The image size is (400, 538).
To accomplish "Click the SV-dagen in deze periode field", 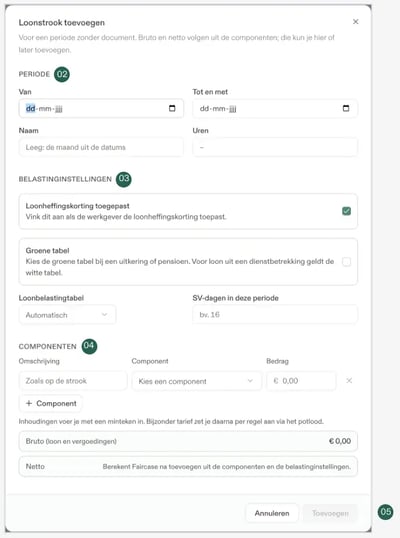I will pyautogui.click(x=275, y=315).
